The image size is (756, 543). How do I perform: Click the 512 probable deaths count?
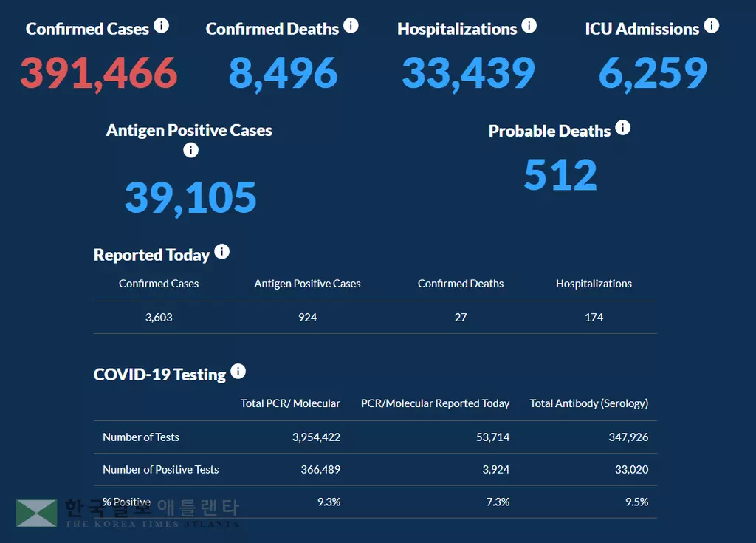(x=560, y=174)
